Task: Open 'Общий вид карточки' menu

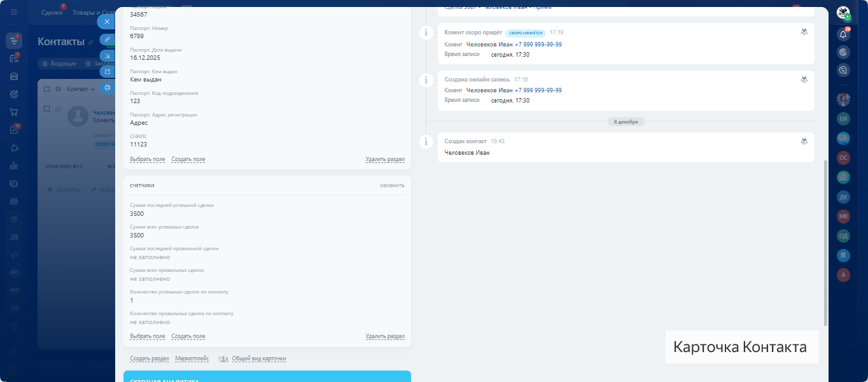Action: click(x=258, y=358)
